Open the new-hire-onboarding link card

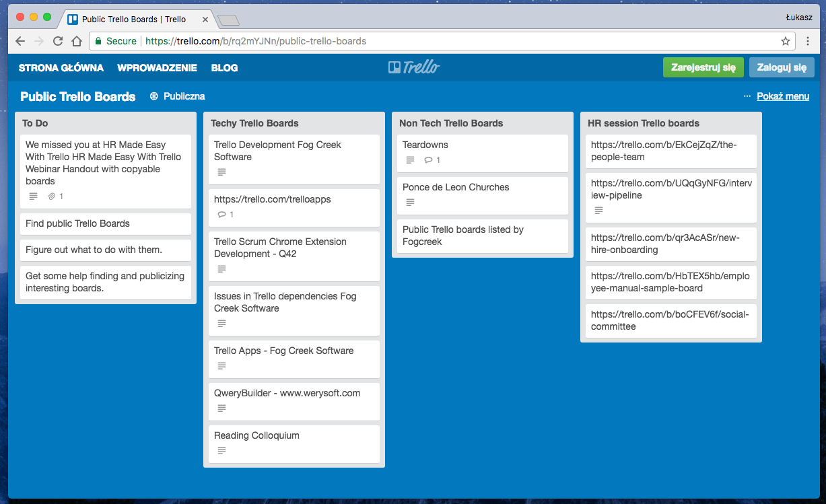tap(671, 244)
